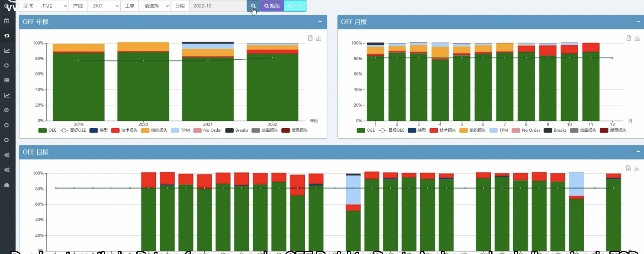The image size is (644, 254).
Task: Toggle No Order series in 月报 legend
Action: point(526,130)
